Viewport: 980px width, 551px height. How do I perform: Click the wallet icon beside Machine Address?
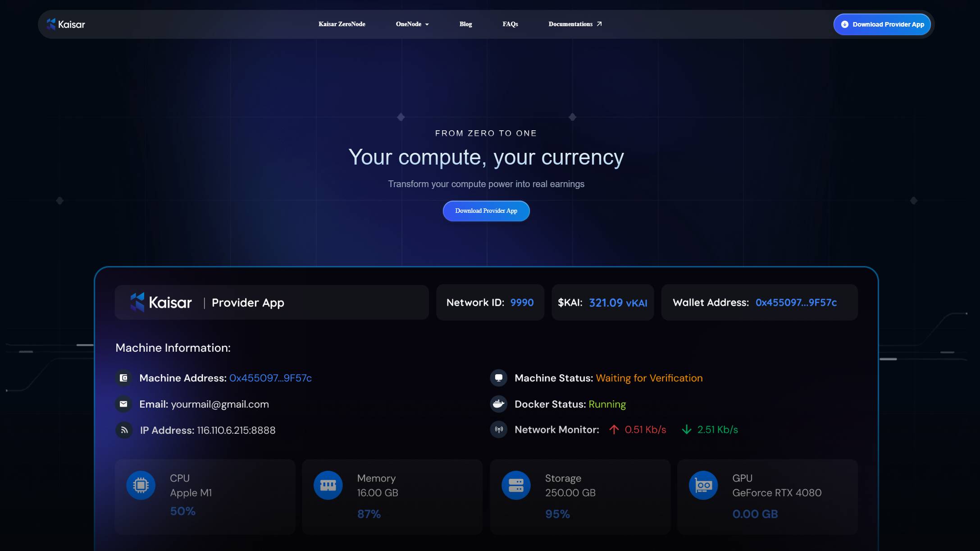[123, 378]
